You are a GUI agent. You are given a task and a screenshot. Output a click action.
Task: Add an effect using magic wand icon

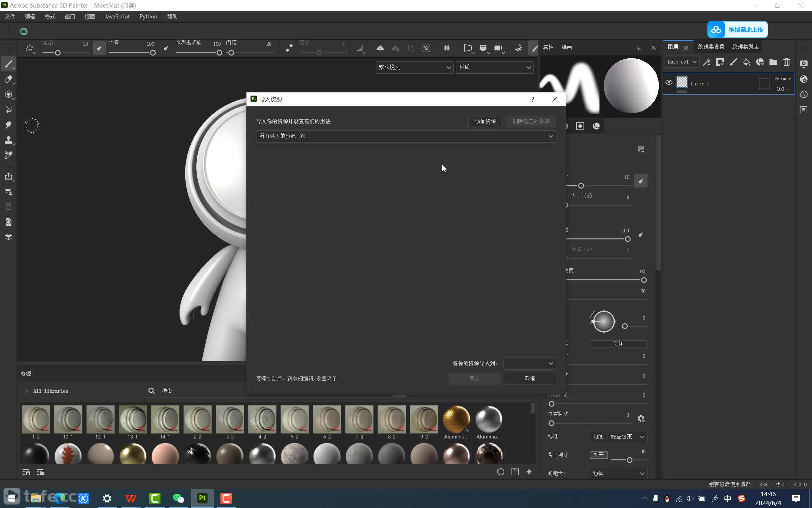click(707, 62)
